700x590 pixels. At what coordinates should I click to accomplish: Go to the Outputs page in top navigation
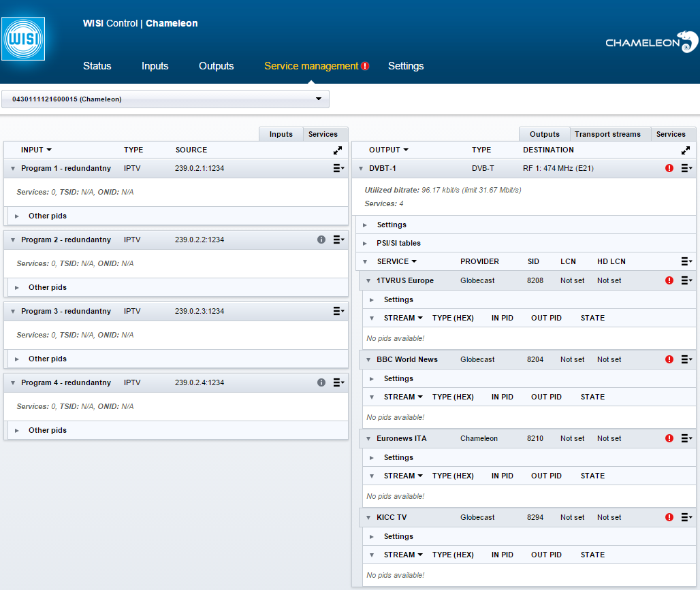click(x=216, y=66)
